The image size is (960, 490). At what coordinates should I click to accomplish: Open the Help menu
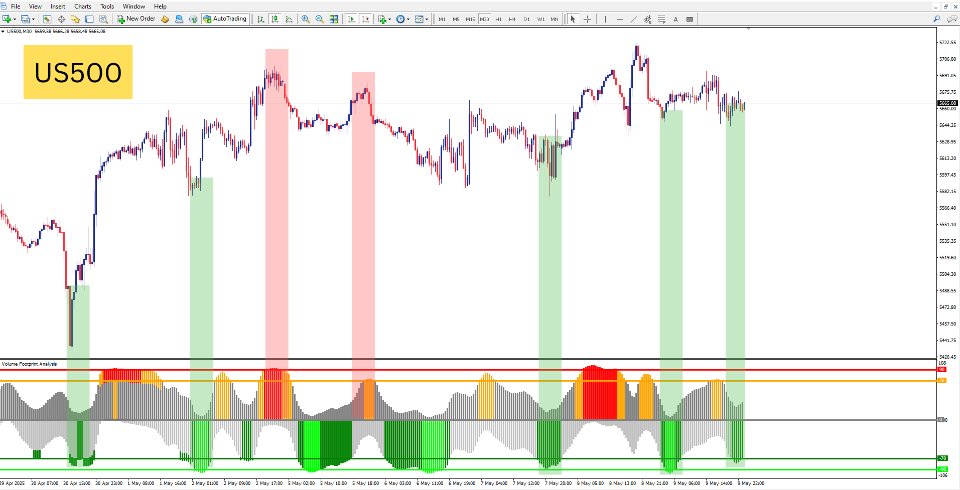(160, 6)
